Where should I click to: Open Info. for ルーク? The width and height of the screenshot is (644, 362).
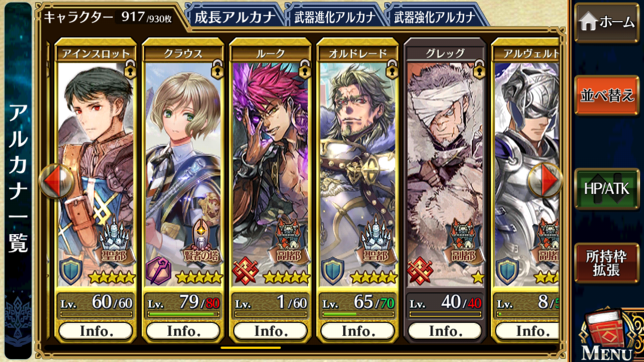(x=271, y=331)
